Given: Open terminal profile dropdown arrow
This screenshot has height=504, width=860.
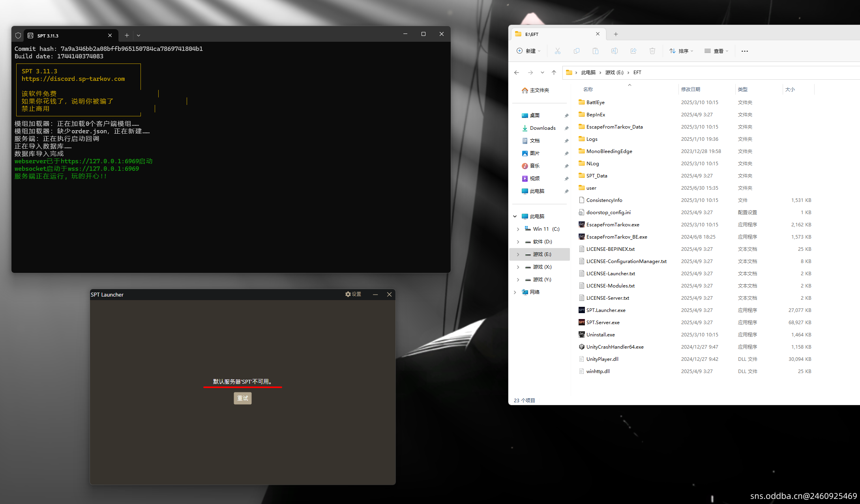Looking at the screenshot, I should (139, 35).
